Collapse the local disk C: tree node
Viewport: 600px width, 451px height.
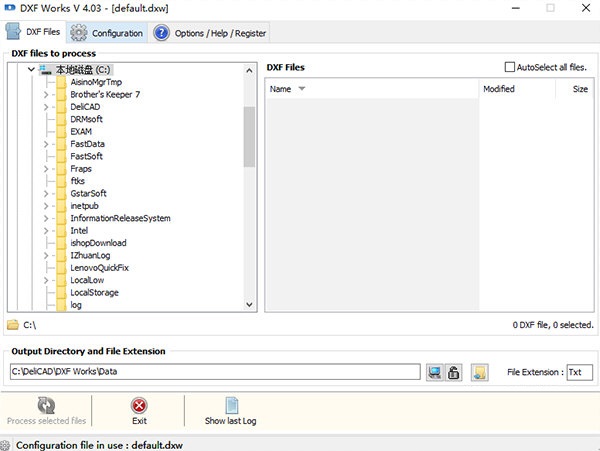tap(31, 70)
